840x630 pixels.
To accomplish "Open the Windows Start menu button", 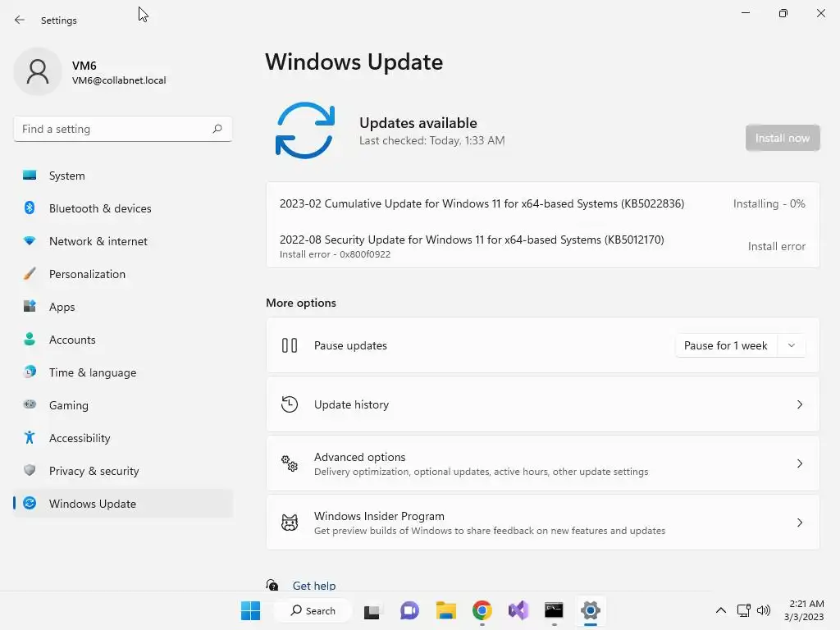I will pyautogui.click(x=250, y=610).
